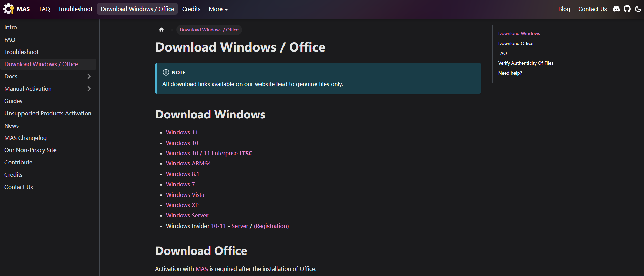Jump to Verify Authenticity Of Files section
The image size is (644, 276).
point(525,63)
